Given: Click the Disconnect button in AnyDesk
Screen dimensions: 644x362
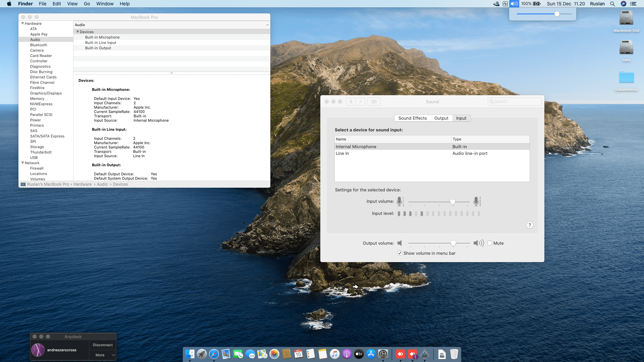Looking at the screenshot, I should [103, 345].
